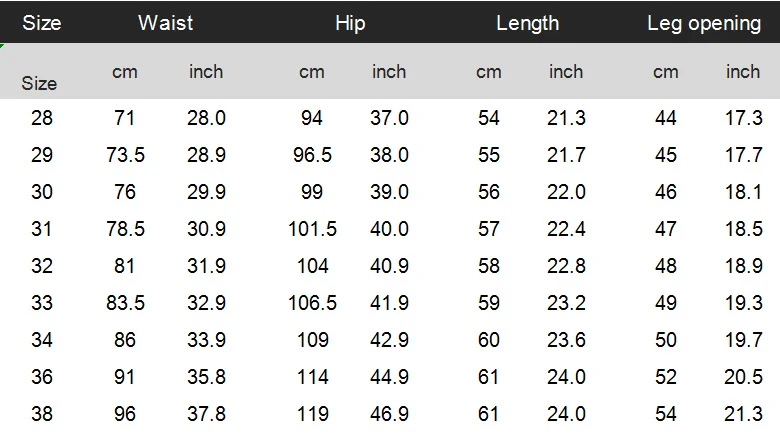Click the Hip column header
The width and height of the screenshot is (780, 438).
click(350, 23)
